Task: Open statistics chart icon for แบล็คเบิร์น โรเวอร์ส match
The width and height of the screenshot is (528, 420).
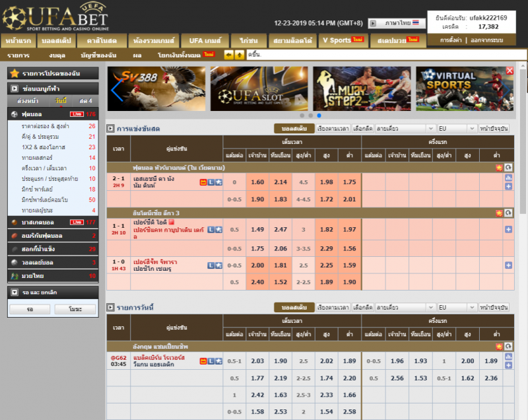Action: pyautogui.click(x=508, y=357)
